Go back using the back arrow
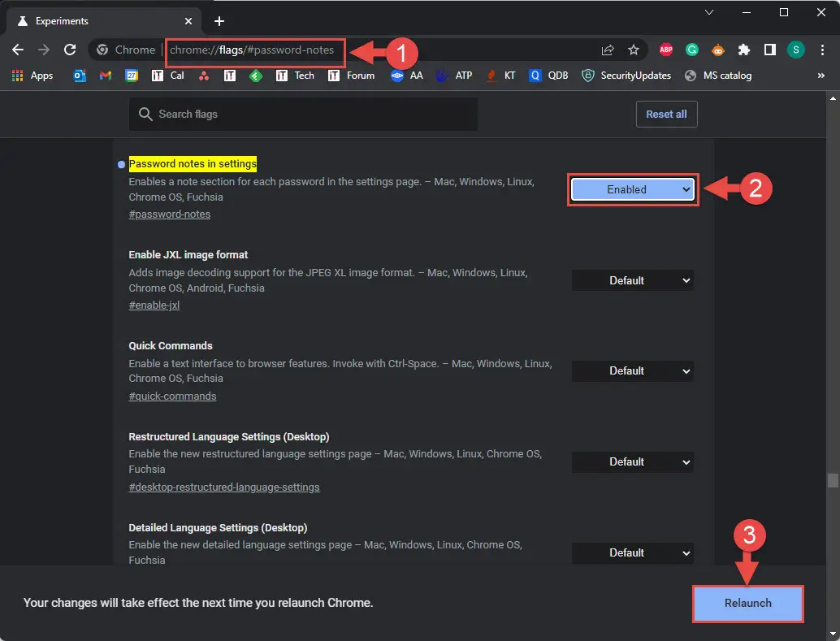This screenshot has height=641, width=840. tap(18, 50)
